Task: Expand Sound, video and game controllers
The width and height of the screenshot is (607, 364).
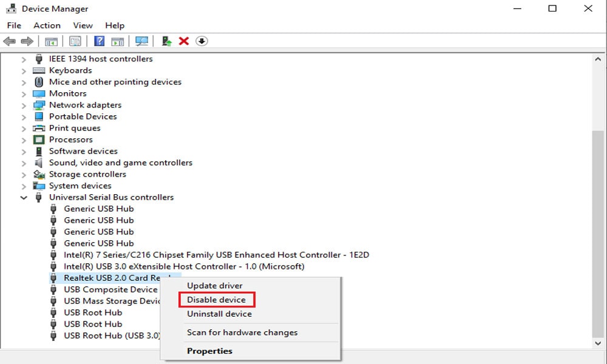Action: 24,163
